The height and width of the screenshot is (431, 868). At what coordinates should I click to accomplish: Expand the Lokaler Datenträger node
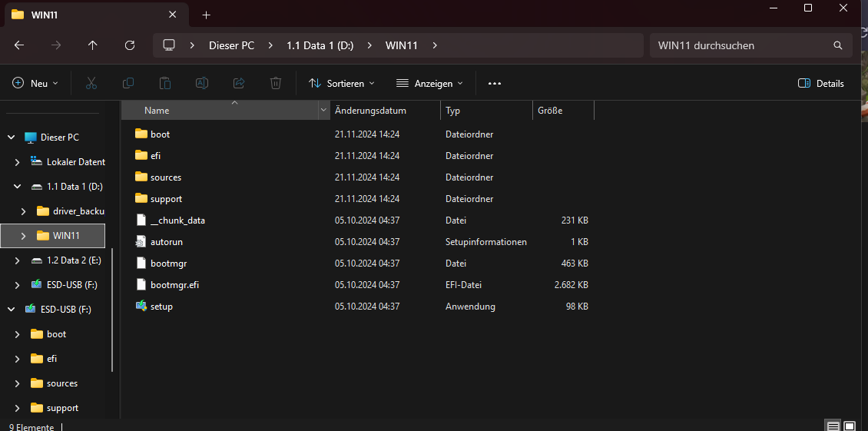coord(17,162)
